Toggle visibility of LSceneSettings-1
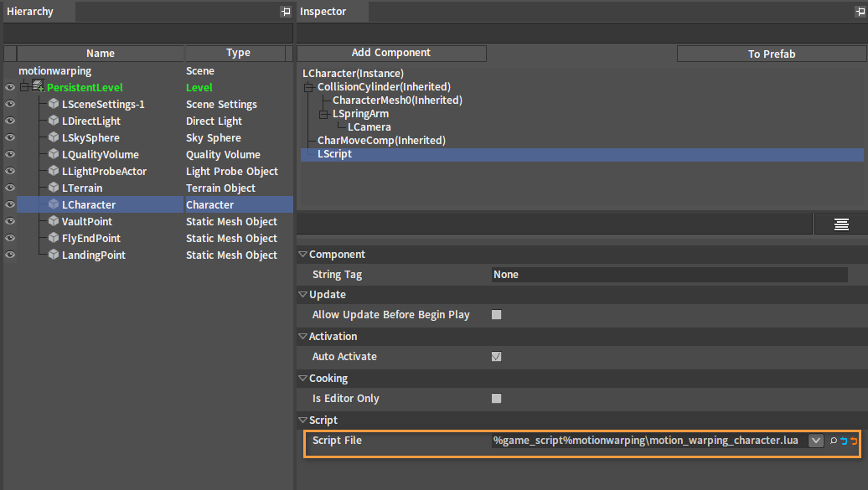 [x=10, y=104]
